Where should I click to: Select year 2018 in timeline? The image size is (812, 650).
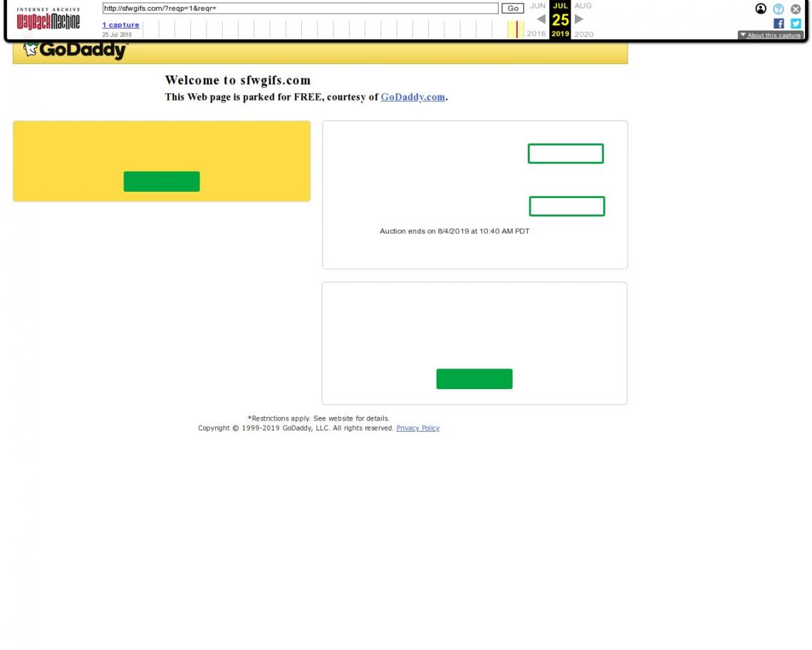(x=536, y=33)
